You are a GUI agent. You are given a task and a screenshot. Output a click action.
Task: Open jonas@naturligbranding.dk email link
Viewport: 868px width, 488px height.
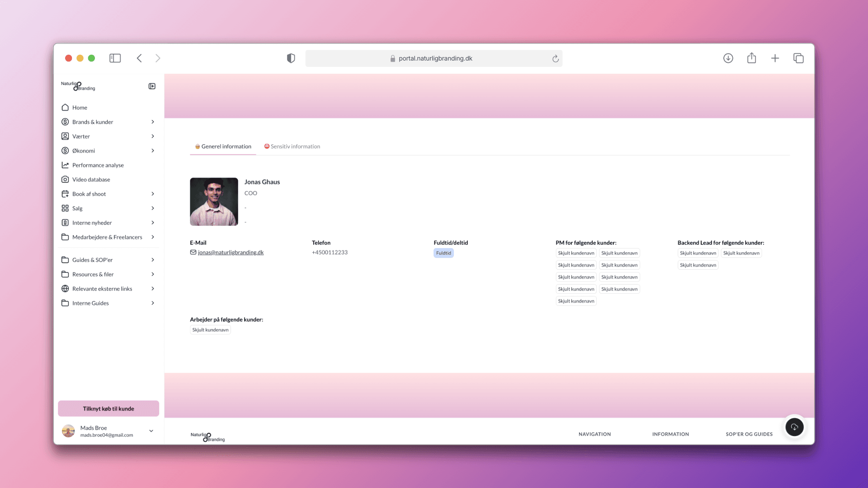coord(231,253)
